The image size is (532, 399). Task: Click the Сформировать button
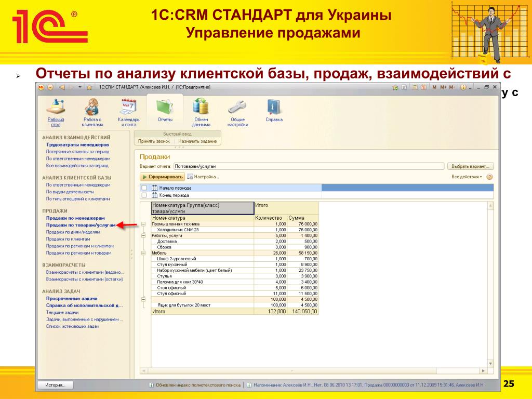162,177
